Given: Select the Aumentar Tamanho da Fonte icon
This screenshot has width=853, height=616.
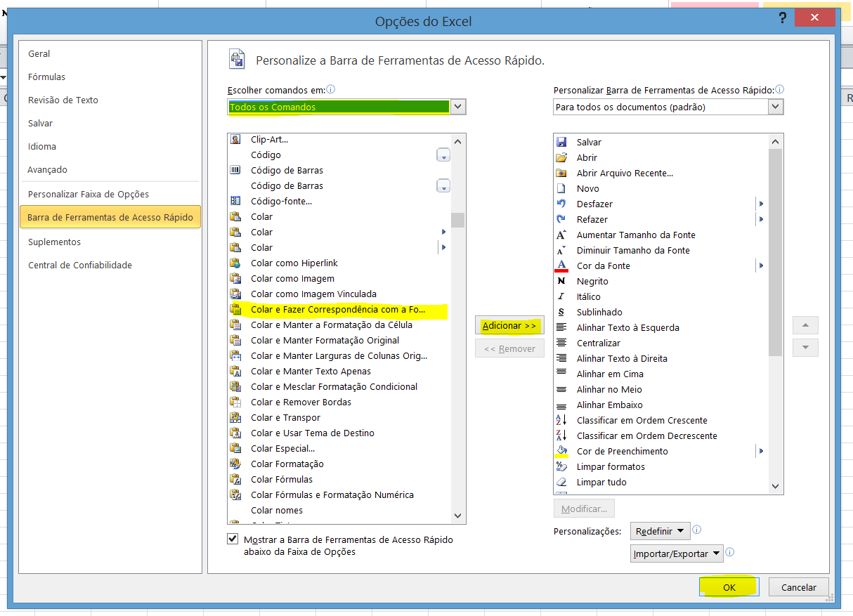Looking at the screenshot, I should click(x=561, y=235).
